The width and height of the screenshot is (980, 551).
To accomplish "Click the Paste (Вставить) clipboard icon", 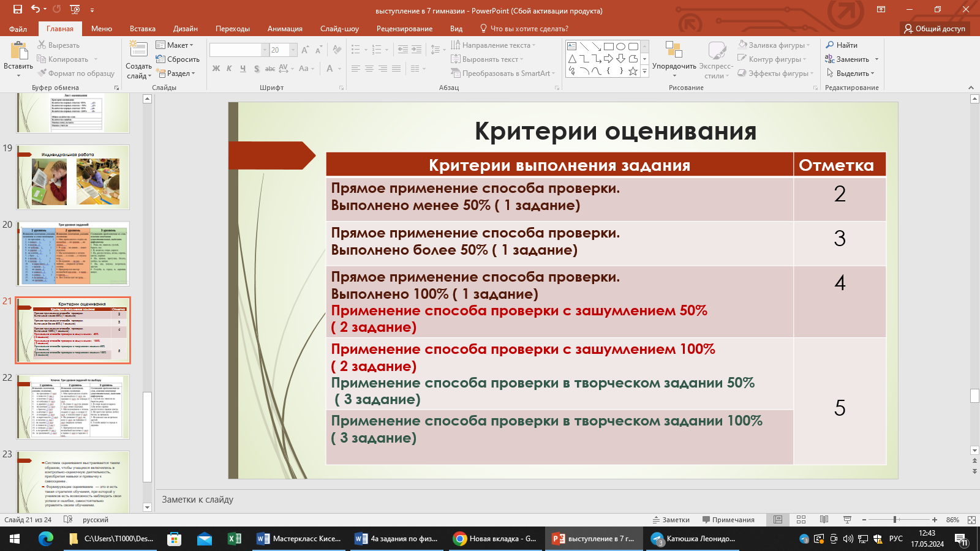I will (x=18, y=51).
